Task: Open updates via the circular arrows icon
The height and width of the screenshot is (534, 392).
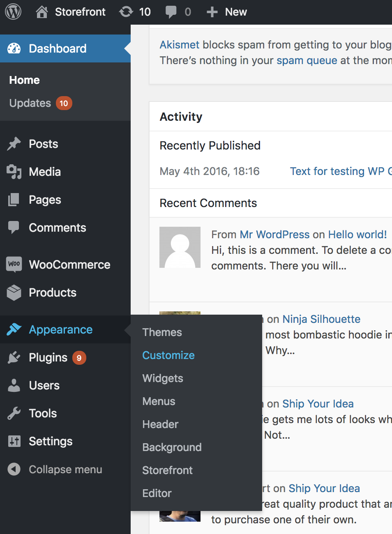Action: pyautogui.click(x=126, y=12)
